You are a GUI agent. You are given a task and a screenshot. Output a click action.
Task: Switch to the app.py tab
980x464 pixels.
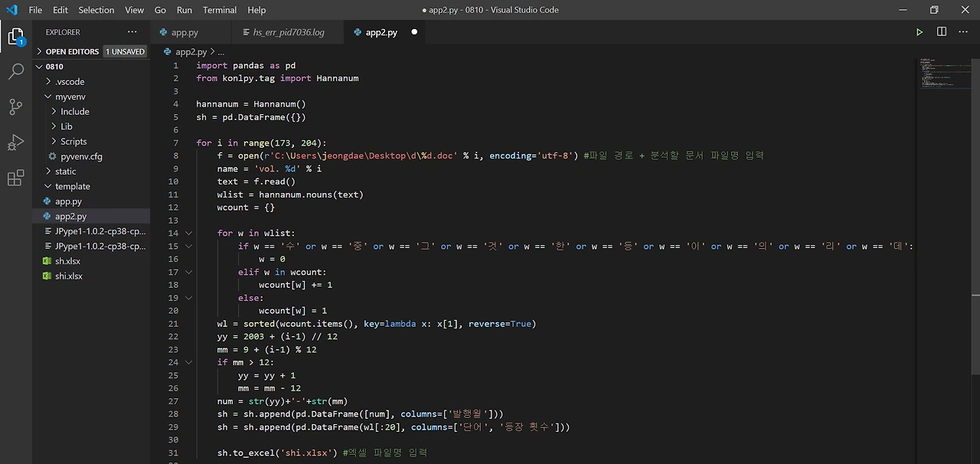click(x=191, y=32)
